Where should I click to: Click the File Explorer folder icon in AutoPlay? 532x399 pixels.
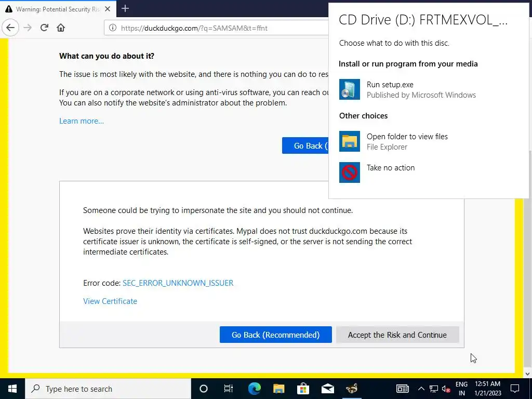(350, 141)
